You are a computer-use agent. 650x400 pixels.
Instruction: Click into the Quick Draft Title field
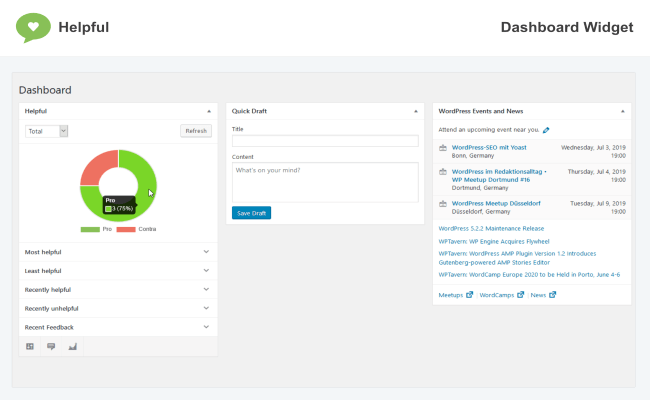pyautogui.click(x=324, y=141)
